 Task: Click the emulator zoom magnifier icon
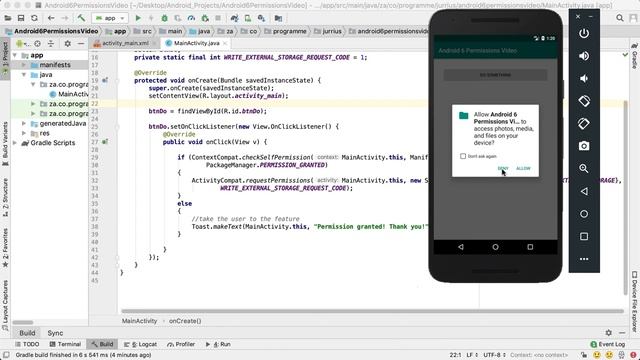tap(584, 169)
